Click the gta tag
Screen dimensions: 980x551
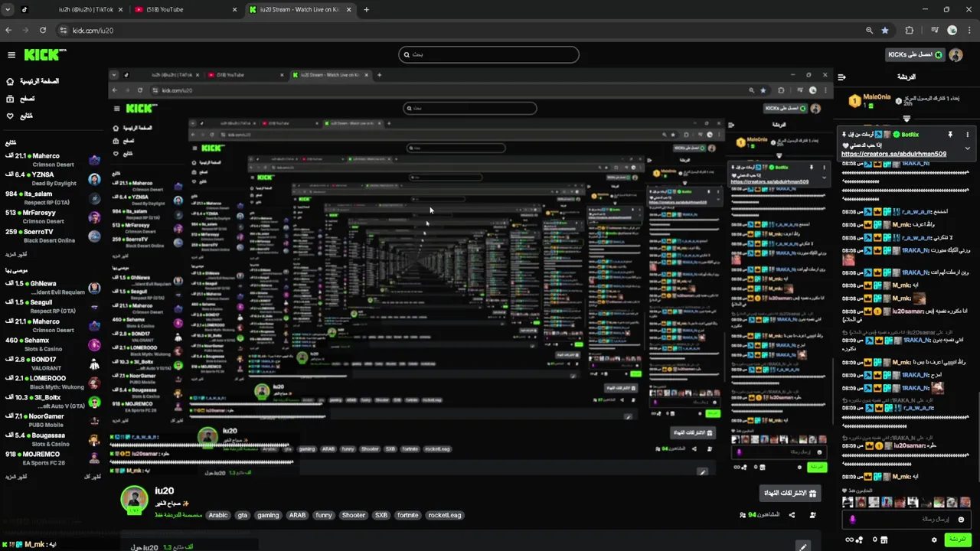tap(243, 515)
